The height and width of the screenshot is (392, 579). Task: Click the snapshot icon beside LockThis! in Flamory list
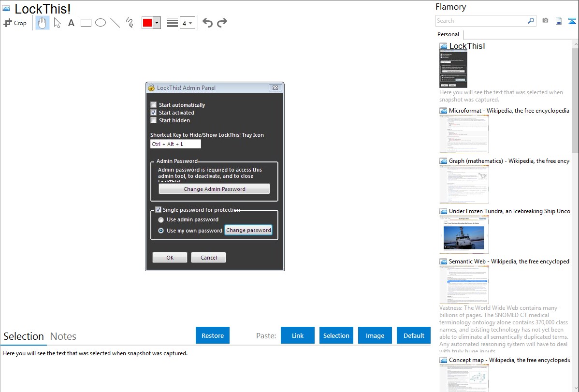pyautogui.click(x=443, y=46)
